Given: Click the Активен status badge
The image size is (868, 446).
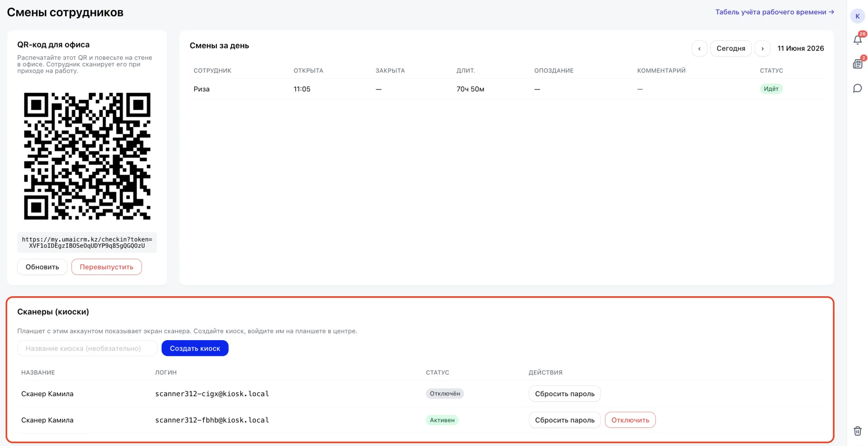Looking at the screenshot, I should (x=442, y=420).
